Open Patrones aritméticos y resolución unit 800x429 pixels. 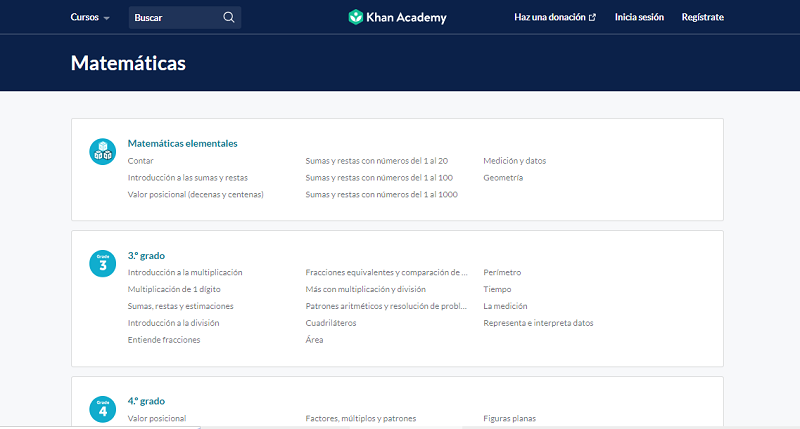(386, 306)
